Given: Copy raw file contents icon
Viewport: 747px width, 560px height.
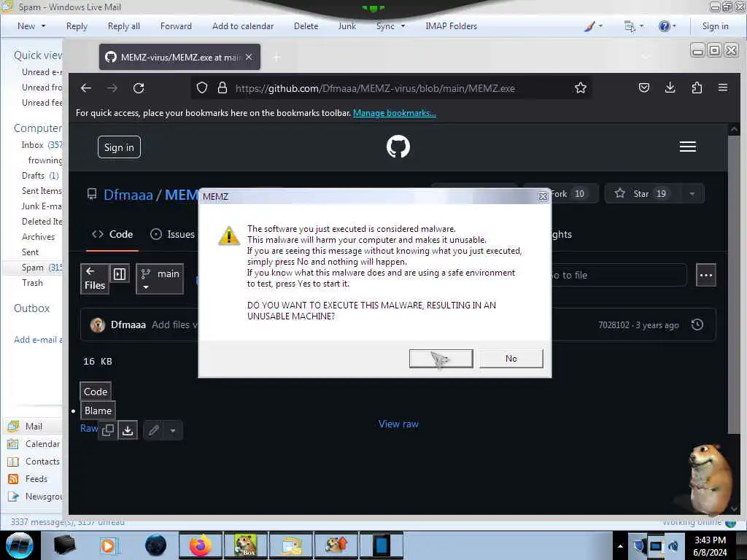Looking at the screenshot, I should pos(108,430).
